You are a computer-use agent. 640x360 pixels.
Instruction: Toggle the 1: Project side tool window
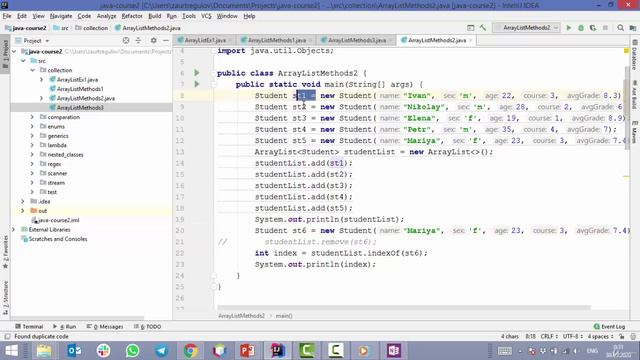5,54
